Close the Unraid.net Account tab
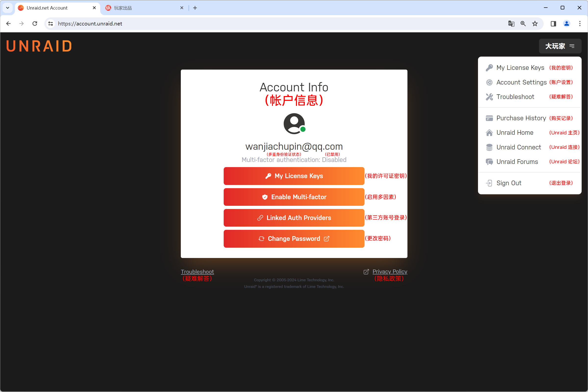 click(x=94, y=8)
